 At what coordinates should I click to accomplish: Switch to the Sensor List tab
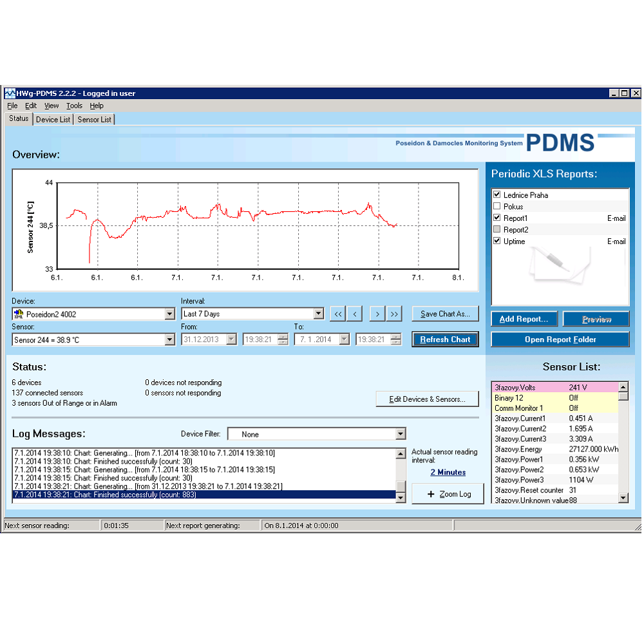click(x=94, y=119)
